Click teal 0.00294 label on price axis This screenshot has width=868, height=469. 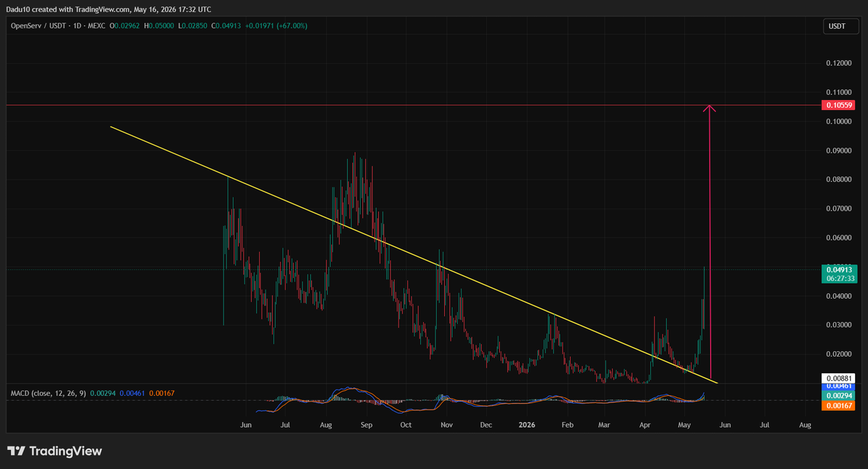pyautogui.click(x=840, y=397)
